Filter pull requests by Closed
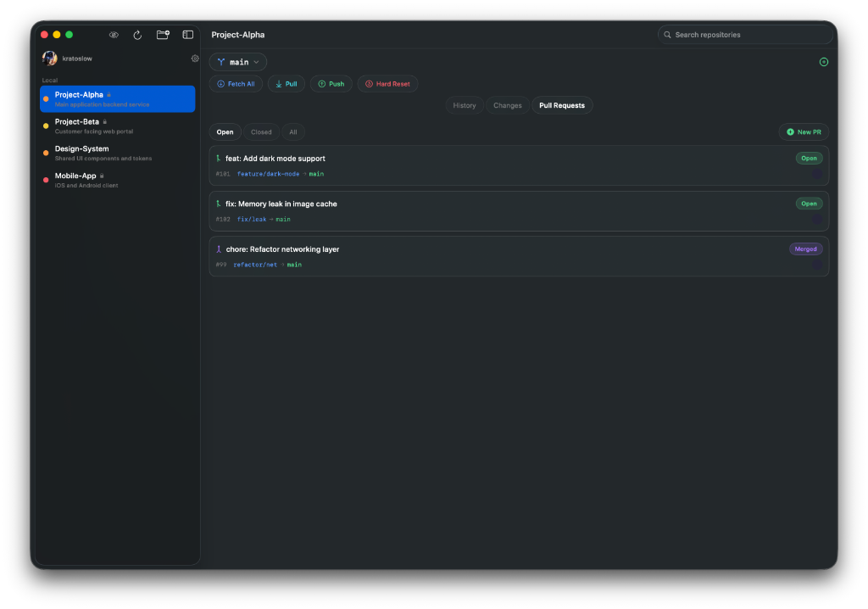The width and height of the screenshot is (868, 609). [261, 131]
